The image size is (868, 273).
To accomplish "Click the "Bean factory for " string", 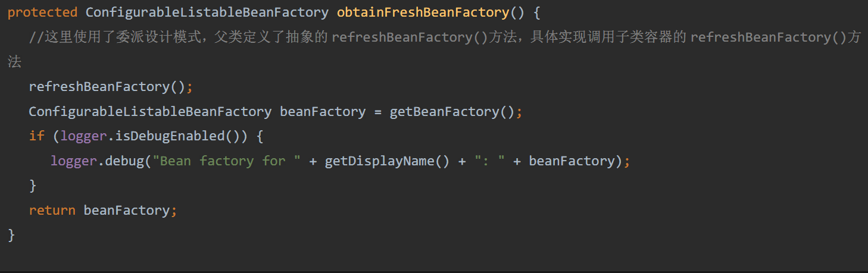I will click(x=227, y=161).
